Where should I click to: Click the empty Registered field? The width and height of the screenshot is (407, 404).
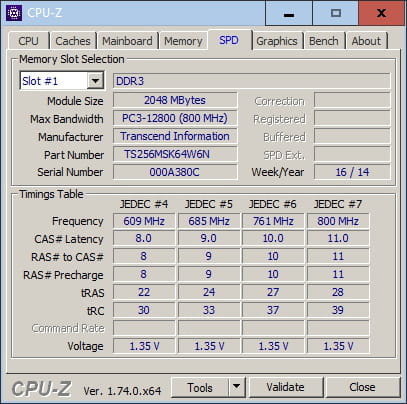point(352,118)
